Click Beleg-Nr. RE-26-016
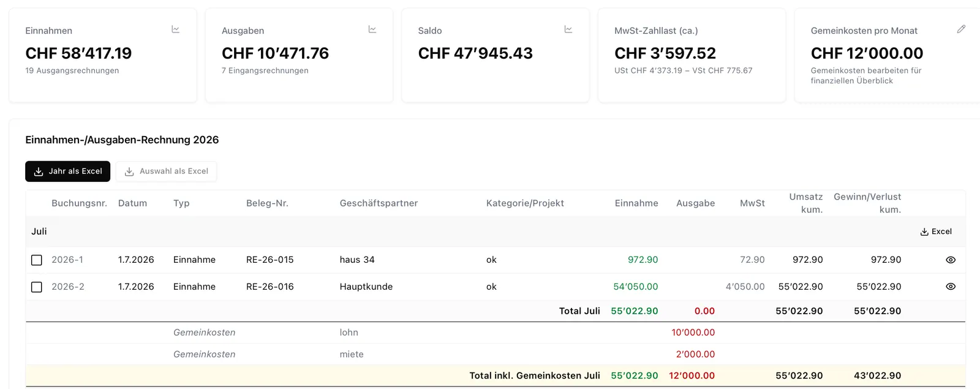The height and width of the screenshot is (389, 980). [270, 287]
